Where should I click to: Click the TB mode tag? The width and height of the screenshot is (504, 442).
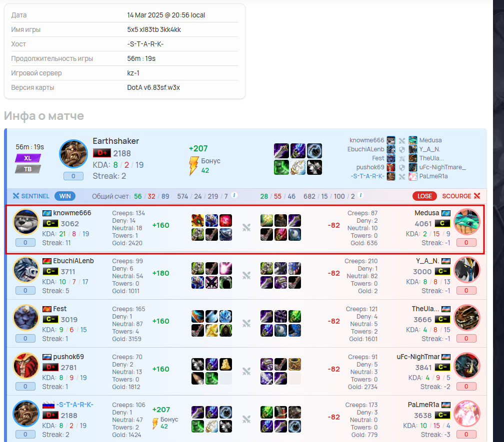28,169
